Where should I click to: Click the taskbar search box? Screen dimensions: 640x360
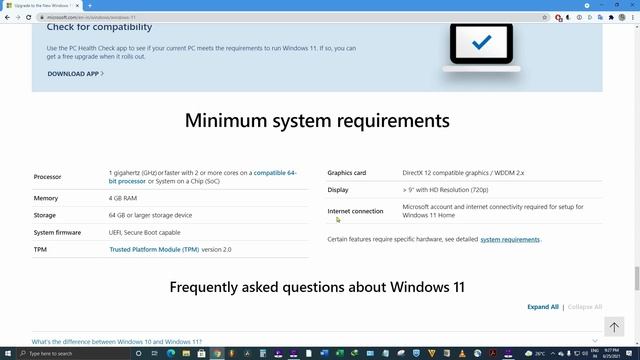73,353
